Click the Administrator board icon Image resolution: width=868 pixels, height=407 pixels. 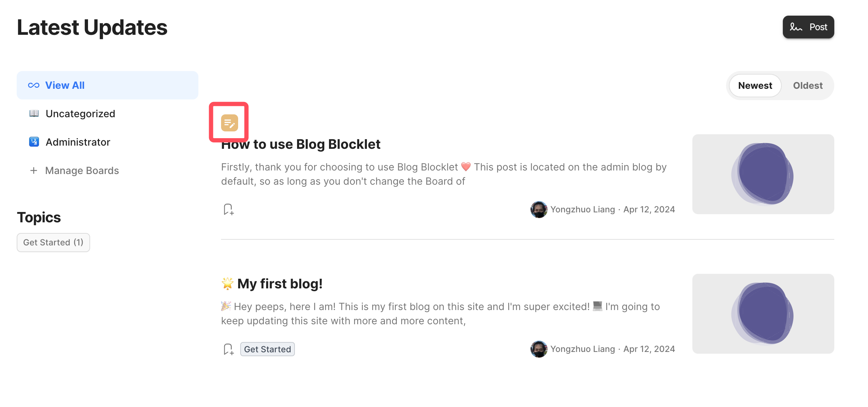pyautogui.click(x=34, y=142)
